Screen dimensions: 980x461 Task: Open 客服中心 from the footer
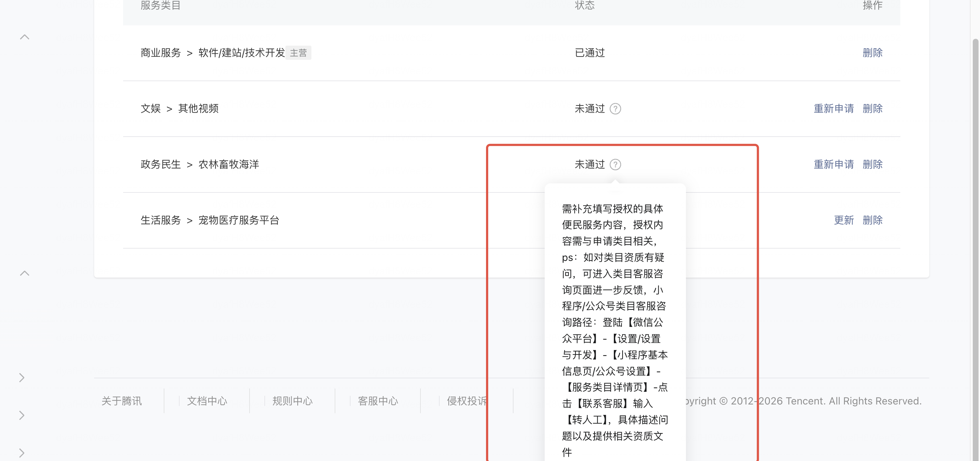click(378, 401)
